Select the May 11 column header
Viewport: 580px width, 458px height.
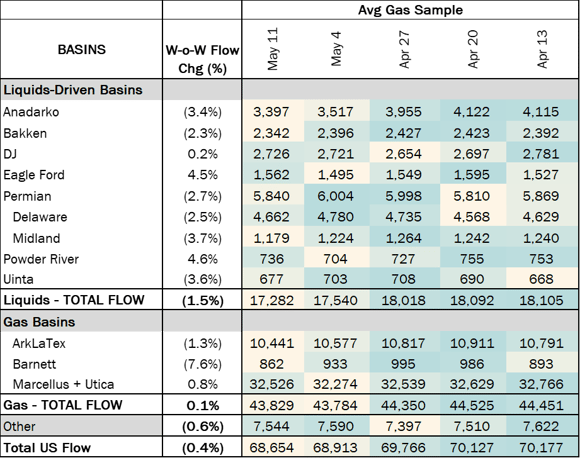pyautogui.click(x=273, y=49)
